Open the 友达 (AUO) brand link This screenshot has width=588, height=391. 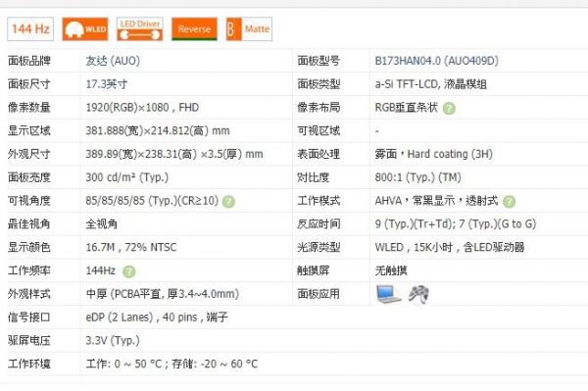(x=113, y=61)
